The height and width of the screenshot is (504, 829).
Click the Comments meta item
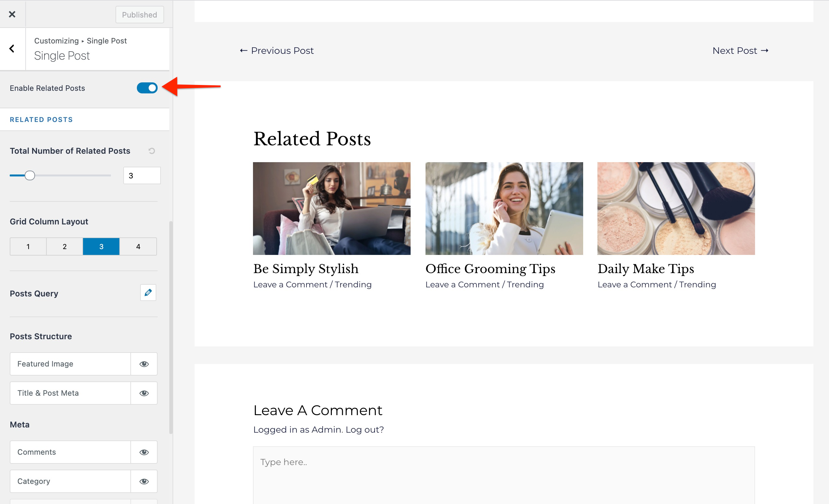click(x=70, y=452)
